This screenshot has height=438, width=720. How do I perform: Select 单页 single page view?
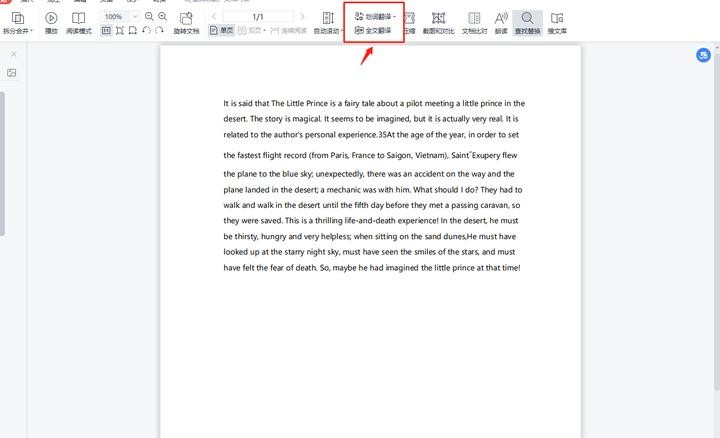click(222, 31)
